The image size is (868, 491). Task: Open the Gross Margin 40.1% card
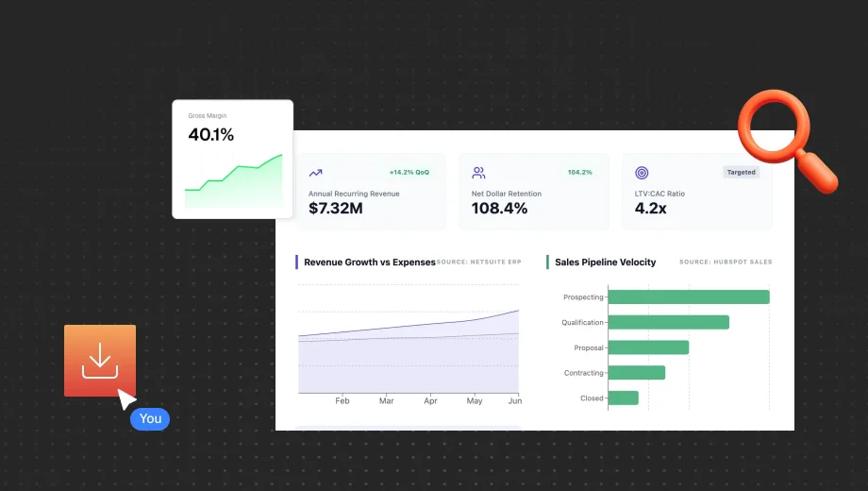(x=232, y=159)
